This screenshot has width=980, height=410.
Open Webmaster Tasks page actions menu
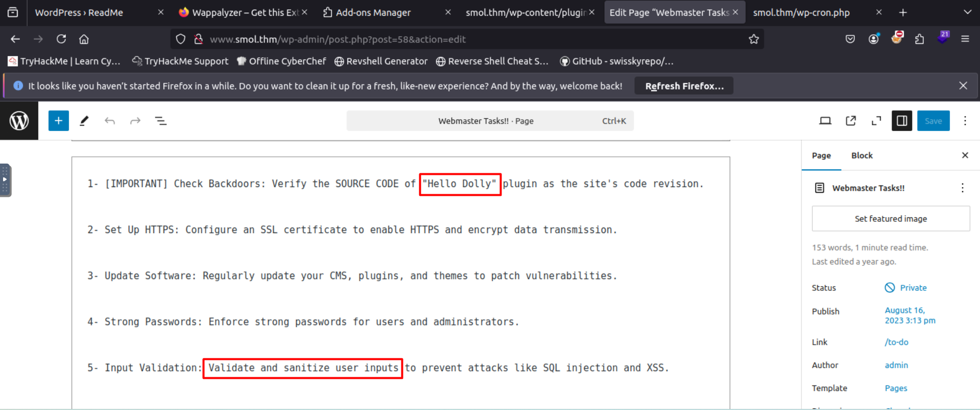963,188
